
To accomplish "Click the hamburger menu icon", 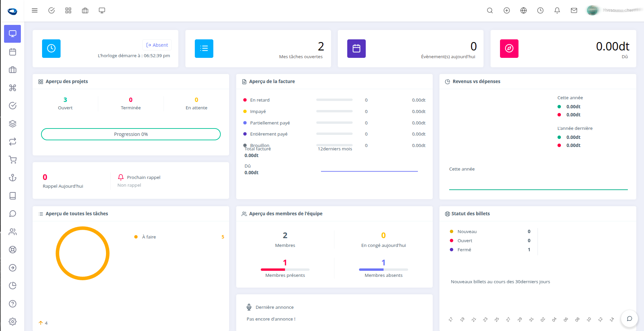I will 34,10.
